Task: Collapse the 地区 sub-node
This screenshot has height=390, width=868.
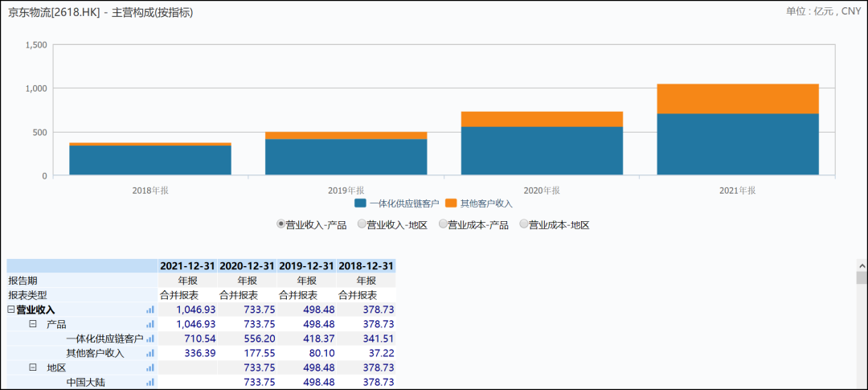Action: coord(33,367)
